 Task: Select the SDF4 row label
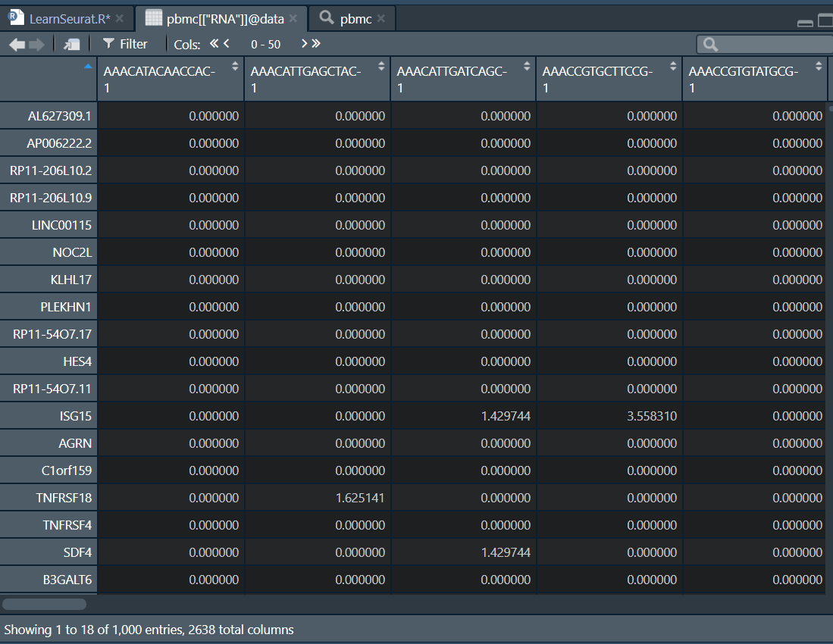(x=77, y=552)
